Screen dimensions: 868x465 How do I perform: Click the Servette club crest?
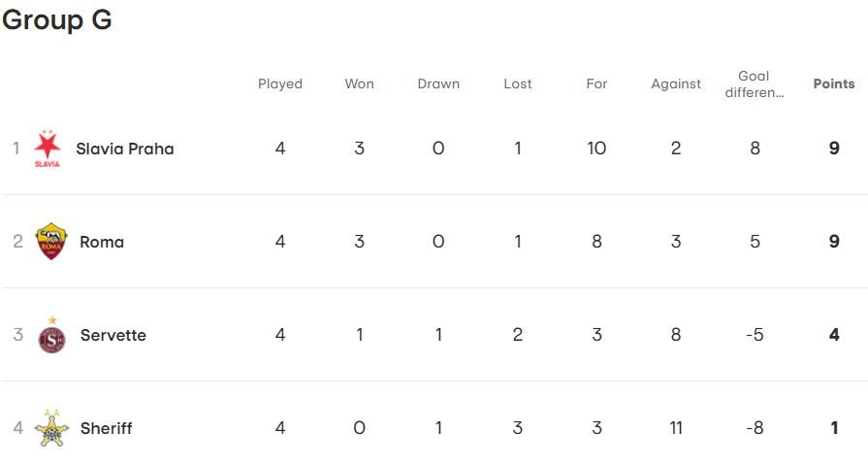51,335
